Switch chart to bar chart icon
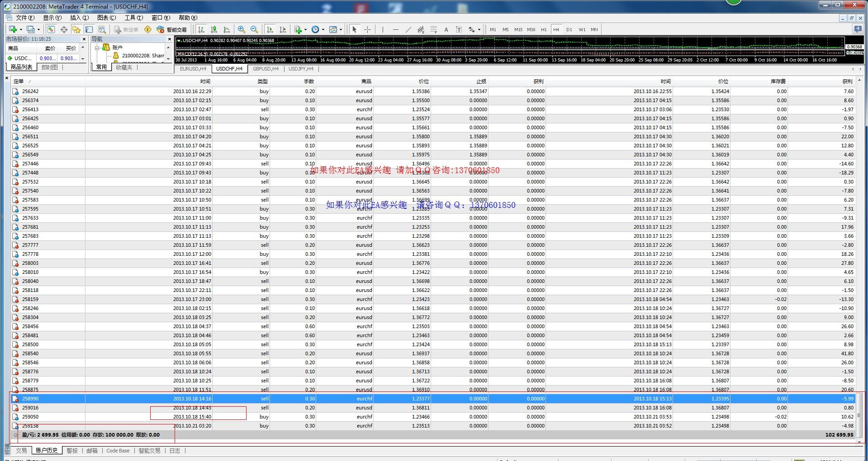Viewport: 868px width, 461px height. pyautogui.click(x=201, y=29)
